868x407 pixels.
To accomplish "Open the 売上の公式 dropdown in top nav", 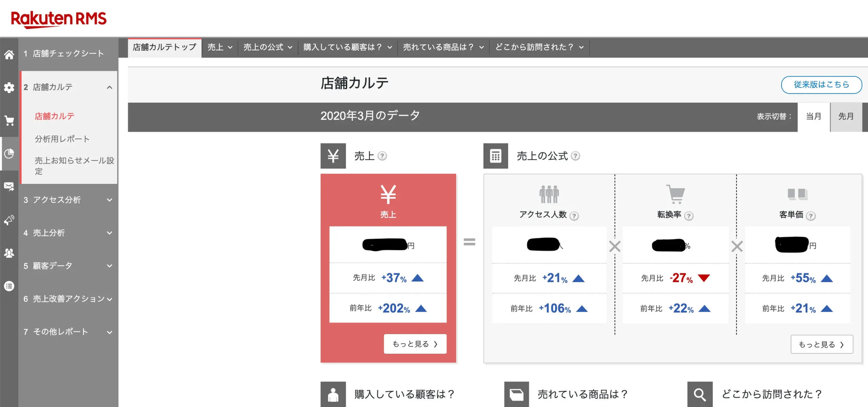I will pyautogui.click(x=268, y=47).
